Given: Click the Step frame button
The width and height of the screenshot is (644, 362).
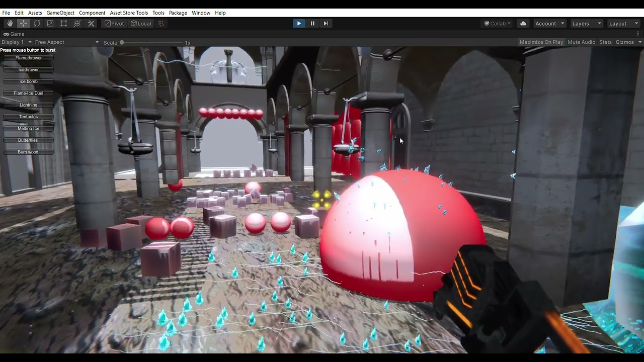Looking at the screenshot, I should tap(326, 23).
